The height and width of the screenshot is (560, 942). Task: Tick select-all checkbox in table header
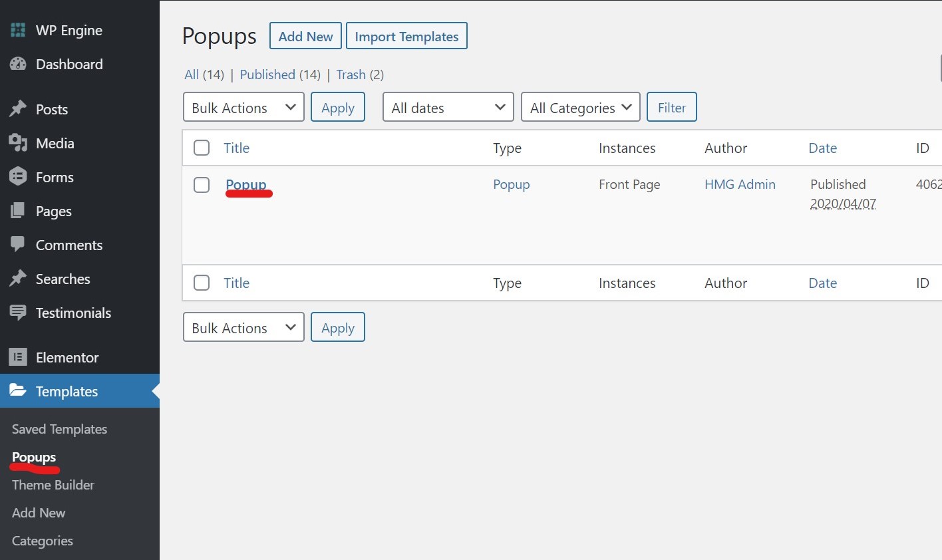click(202, 148)
